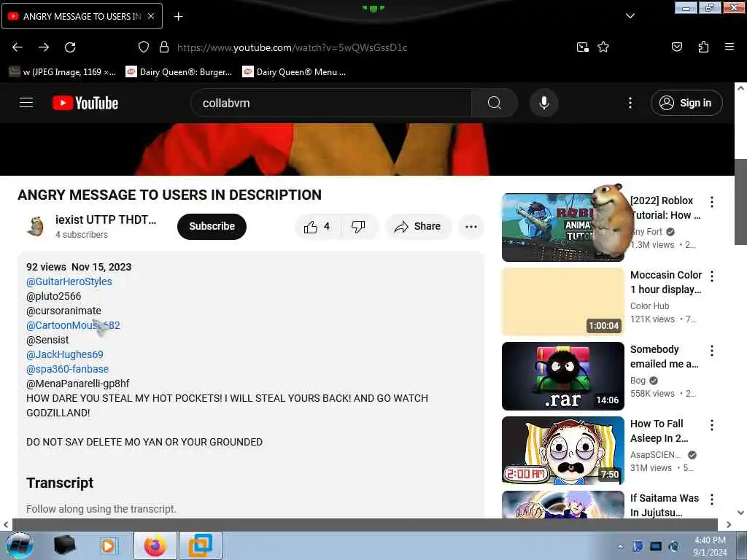Click the page scrollbar up arrow
This screenshot has height=560, width=747.
point(741,88)
